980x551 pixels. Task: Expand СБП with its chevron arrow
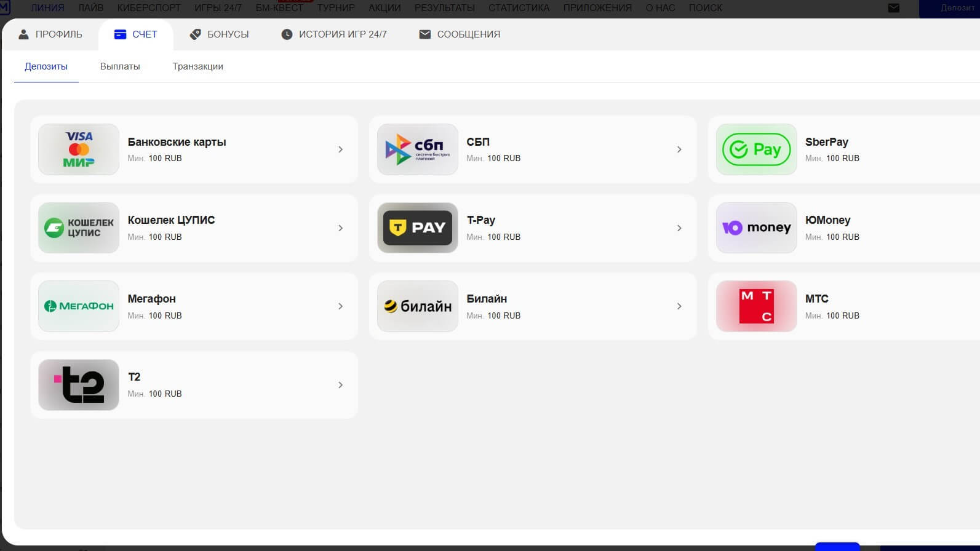(x=679, y=149)
